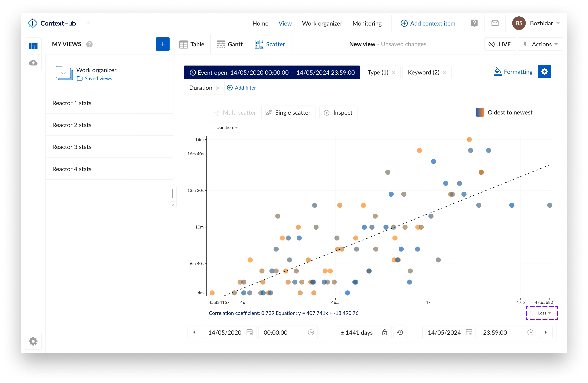The image size is (588, 383).
Task: Enable Inspect mode
Action: [x=338, y=113]
